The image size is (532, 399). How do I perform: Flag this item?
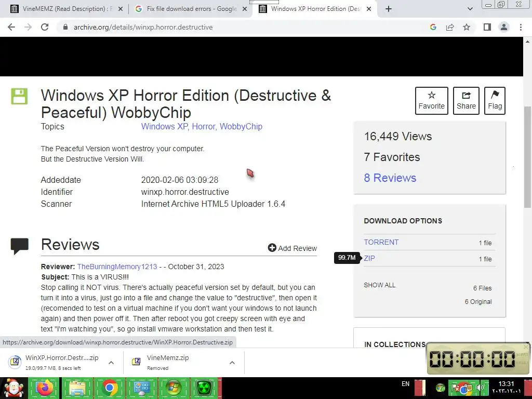click(495, 100)
